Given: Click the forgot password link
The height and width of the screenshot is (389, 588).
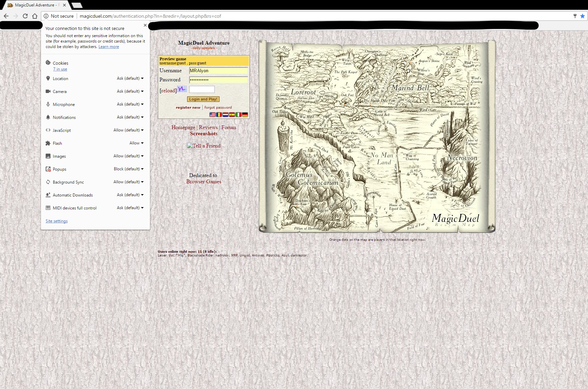Looking at the screenshot, I should pos(218,107).
